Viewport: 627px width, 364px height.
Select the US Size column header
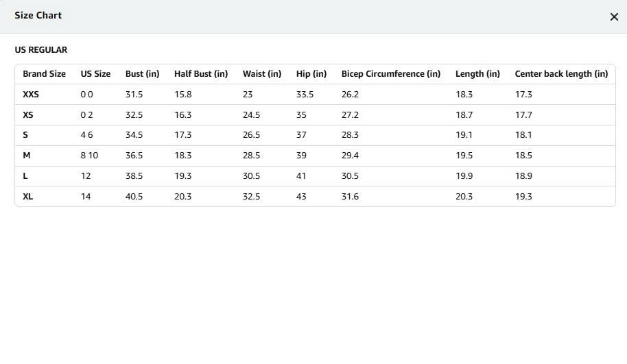tap(95, 74)
